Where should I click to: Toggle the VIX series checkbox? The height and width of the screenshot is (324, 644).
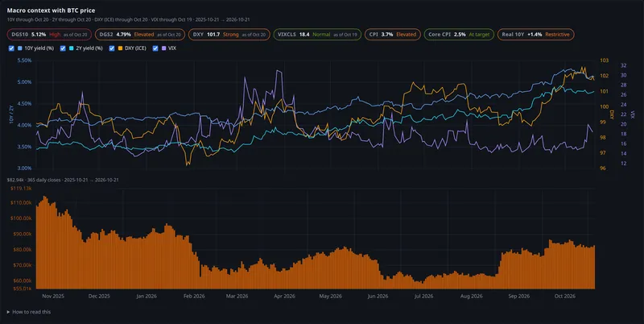click(155, 48)
